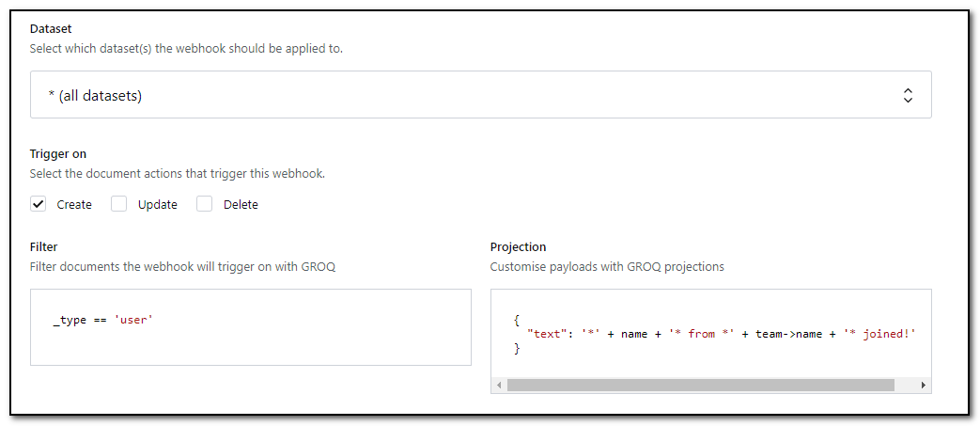Viewport: 980px width, 426px height.
Task: Click the "Create" checkbox label text
Action: point(74,205)
